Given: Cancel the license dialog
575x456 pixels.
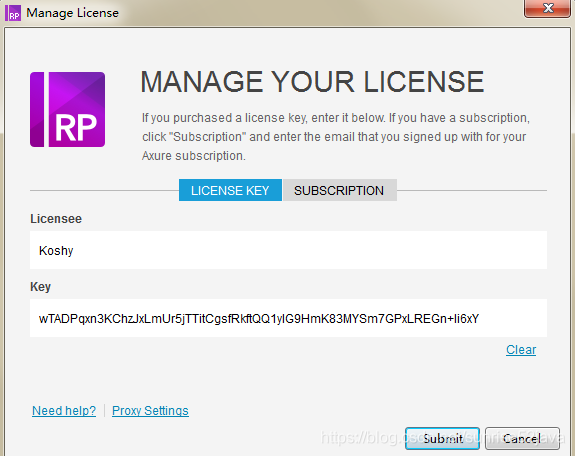Looking at the screenshot, I should tap(522, 438).
